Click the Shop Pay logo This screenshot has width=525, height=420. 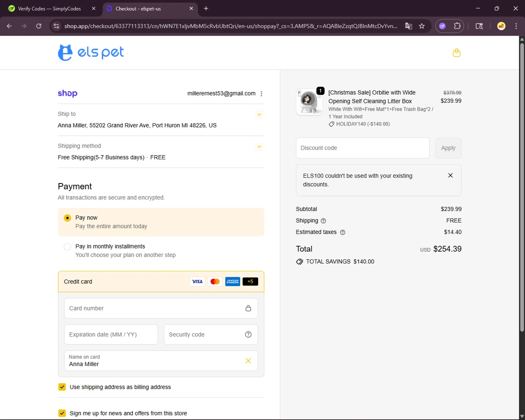click(x=68, y=93)
